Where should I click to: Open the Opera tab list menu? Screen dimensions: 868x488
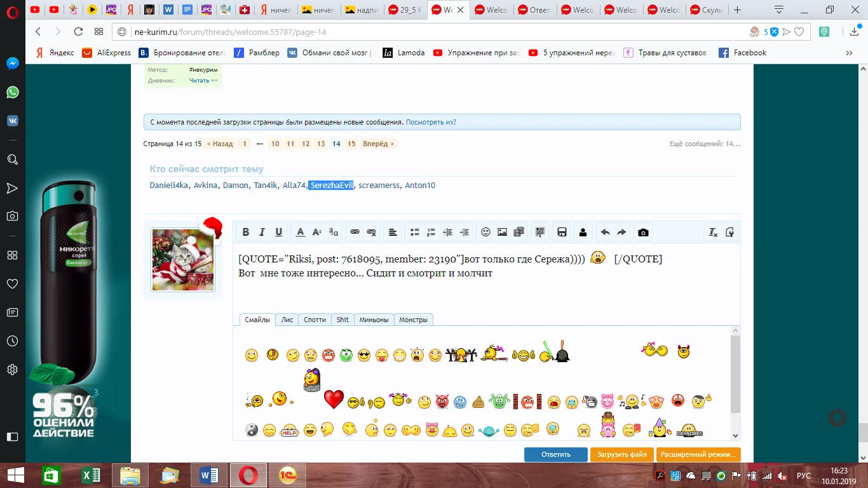[780, 10]
